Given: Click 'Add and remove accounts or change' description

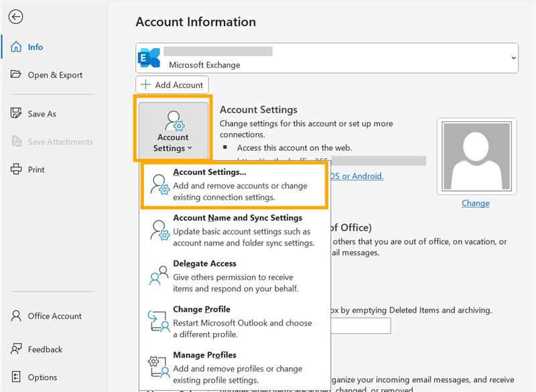Looking at the screenshot, I should click(240, 186).
